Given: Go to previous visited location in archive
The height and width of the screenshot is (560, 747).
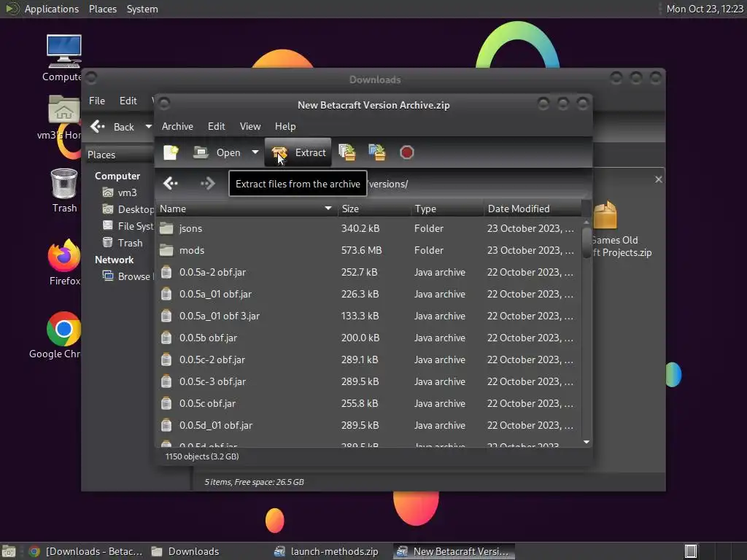Looking at the screenshot, I should coord(171,183).
